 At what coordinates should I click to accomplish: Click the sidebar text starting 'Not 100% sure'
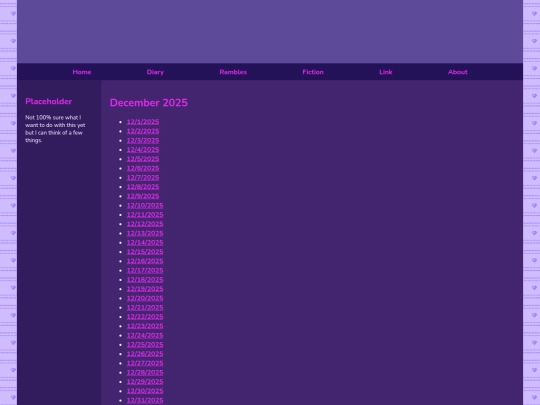pyautogui.click(x=55, y=129)
